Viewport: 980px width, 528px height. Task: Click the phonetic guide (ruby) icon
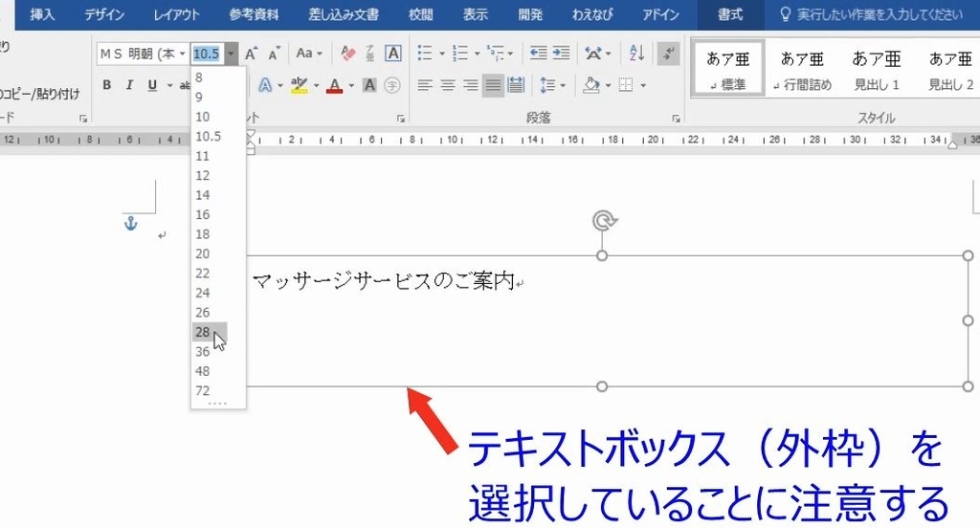[370, 54]
